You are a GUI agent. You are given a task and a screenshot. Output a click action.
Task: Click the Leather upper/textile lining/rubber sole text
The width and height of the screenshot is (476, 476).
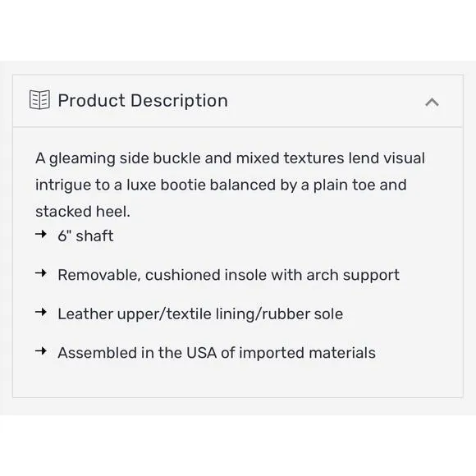200,314
